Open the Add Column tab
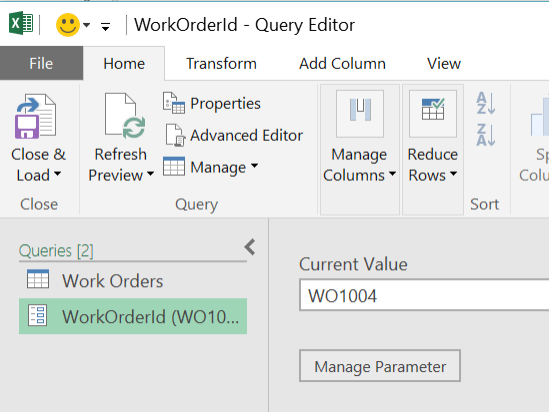This screenshot has width=549, height=412. click(342, 64)
